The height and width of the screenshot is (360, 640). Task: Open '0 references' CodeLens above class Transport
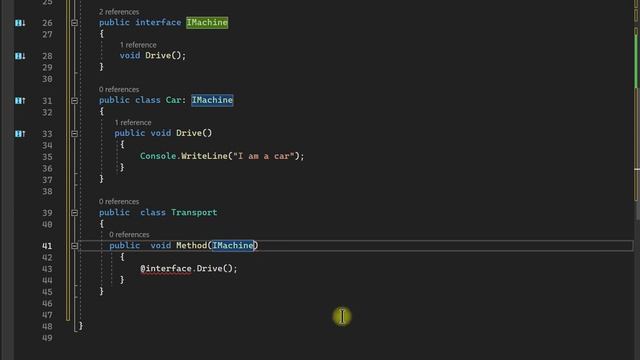click(x=119, y=202)
